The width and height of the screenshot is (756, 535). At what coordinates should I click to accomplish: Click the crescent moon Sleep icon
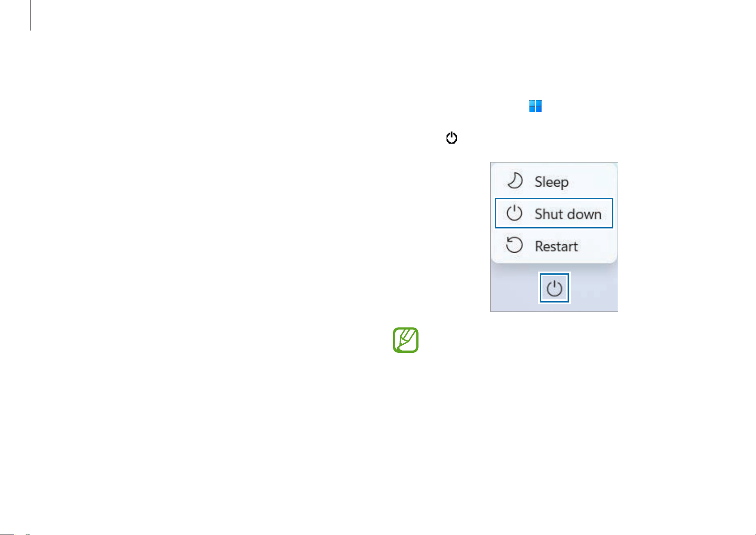point(515,181)
